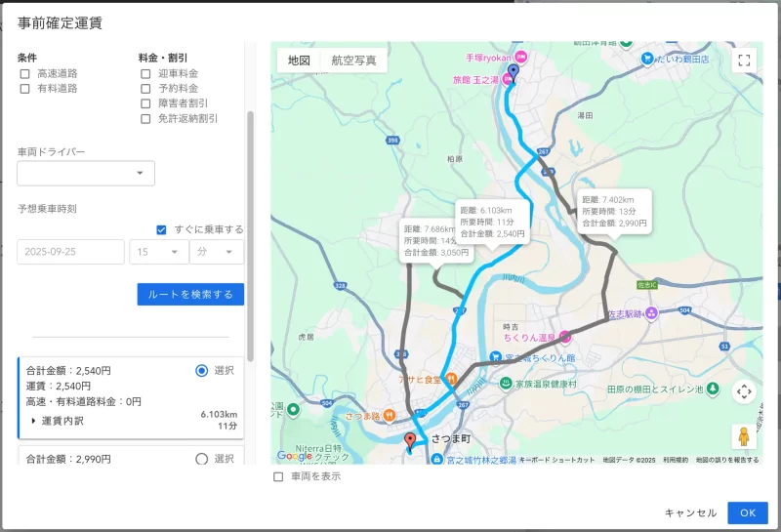Click the red destination marker pin
The image size is (781, 532).
click(x=410, y=441)
